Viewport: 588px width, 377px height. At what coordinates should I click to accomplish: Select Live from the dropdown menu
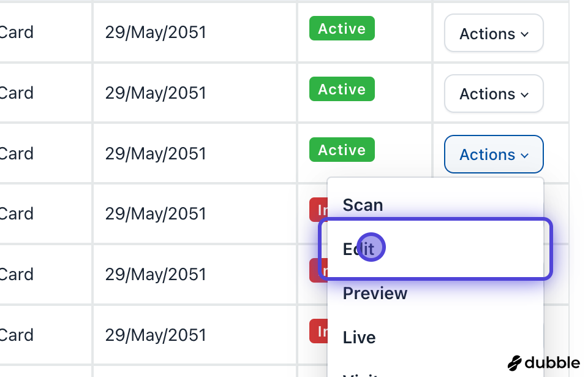click(x=359, y=337)
